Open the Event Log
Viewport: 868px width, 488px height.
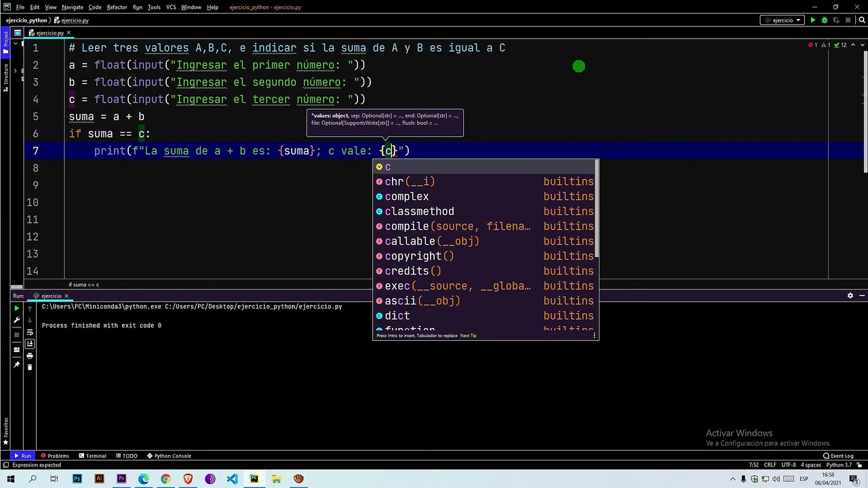tap(838, 456)
